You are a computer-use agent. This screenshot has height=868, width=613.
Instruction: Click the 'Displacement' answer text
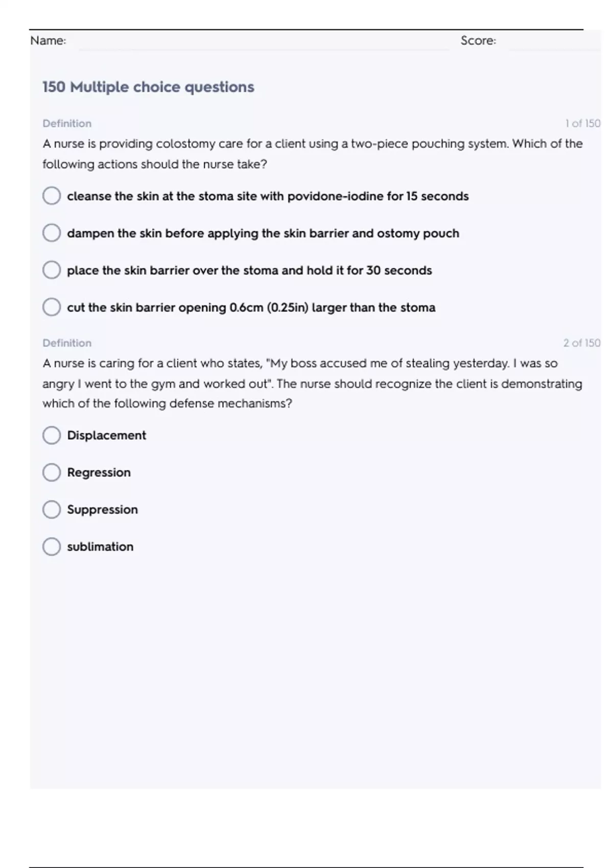coord(106,435)
